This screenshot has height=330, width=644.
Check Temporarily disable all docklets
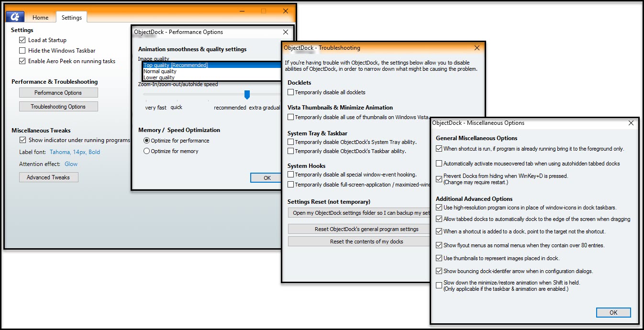point(291,92)
